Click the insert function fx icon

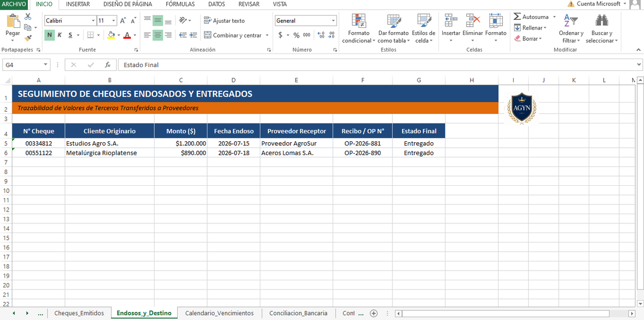point(108,65)
